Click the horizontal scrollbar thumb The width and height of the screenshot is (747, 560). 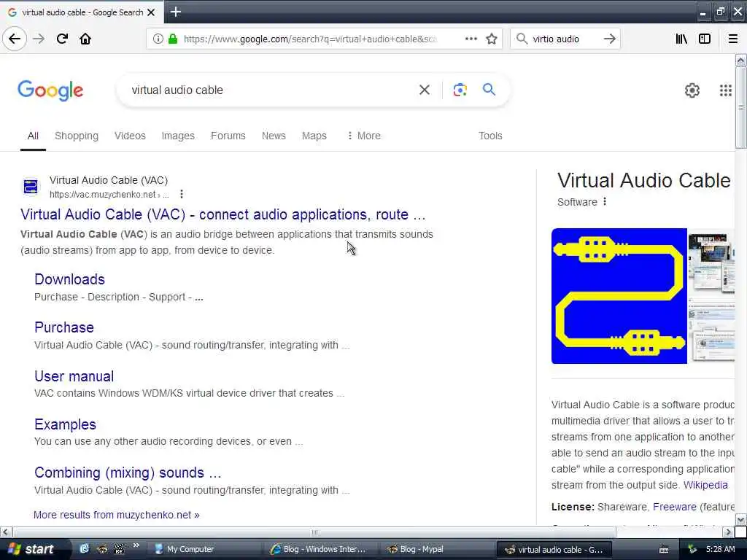click(314, 532)
